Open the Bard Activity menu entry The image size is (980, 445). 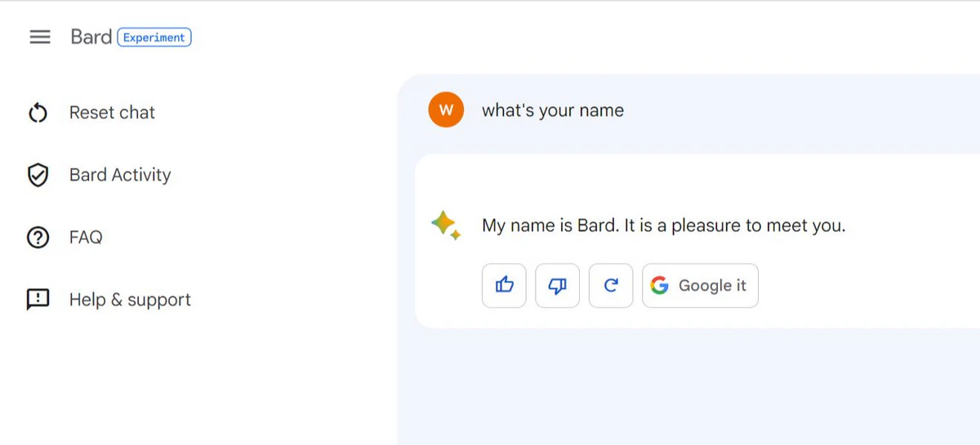(120, 175)
